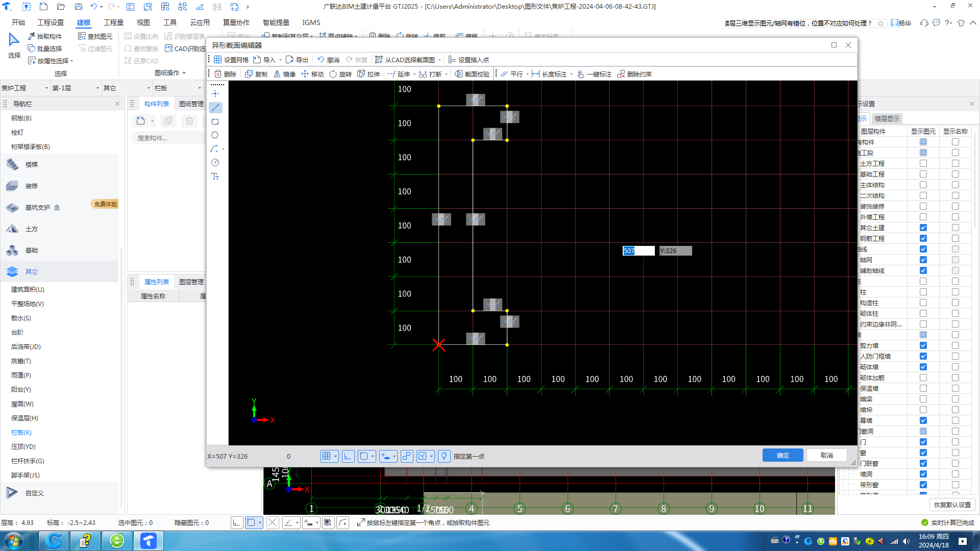Expand 长度标注 length dimension dropdown arrow
The image size is (980, 551).
571,74
